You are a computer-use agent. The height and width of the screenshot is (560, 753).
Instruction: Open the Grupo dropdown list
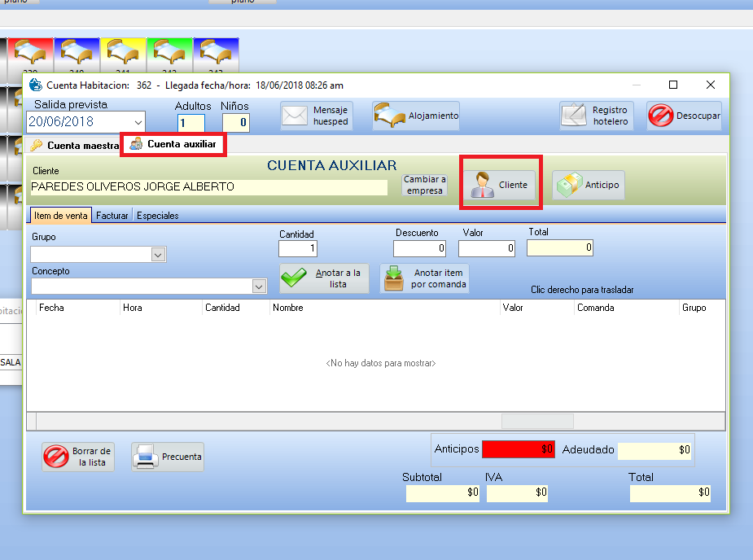(158, 255)
